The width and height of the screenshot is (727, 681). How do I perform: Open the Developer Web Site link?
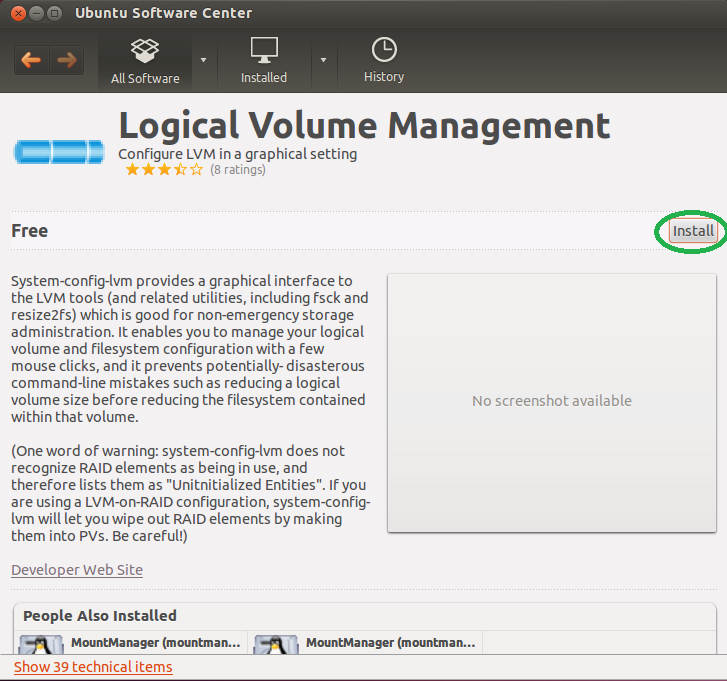pos(77,570)
